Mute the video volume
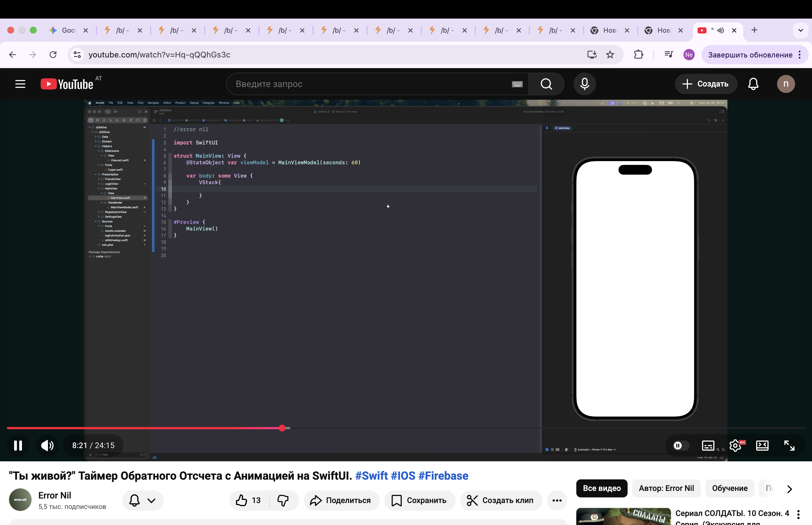812x525 pixels. click(x=47, y=445)
